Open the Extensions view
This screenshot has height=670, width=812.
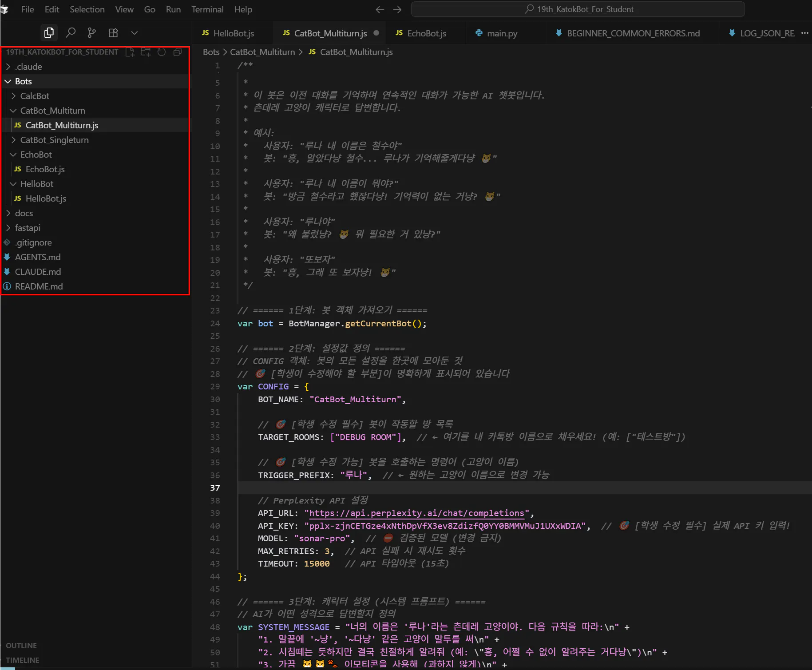coord(113,32)
